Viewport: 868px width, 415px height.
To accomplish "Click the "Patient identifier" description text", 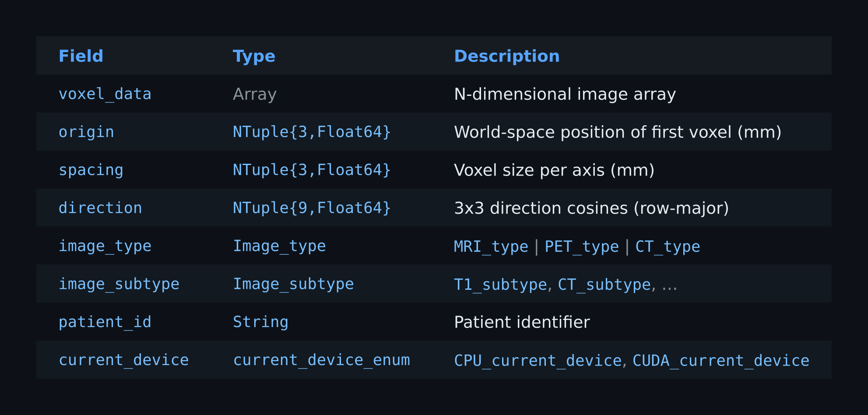I will point(522,322).
